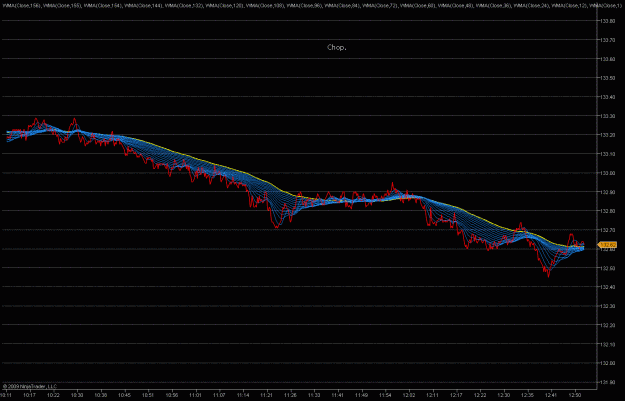Click the 12:22 time axis label
Screen dimensions: 625x401
click(x=480, y=395)
